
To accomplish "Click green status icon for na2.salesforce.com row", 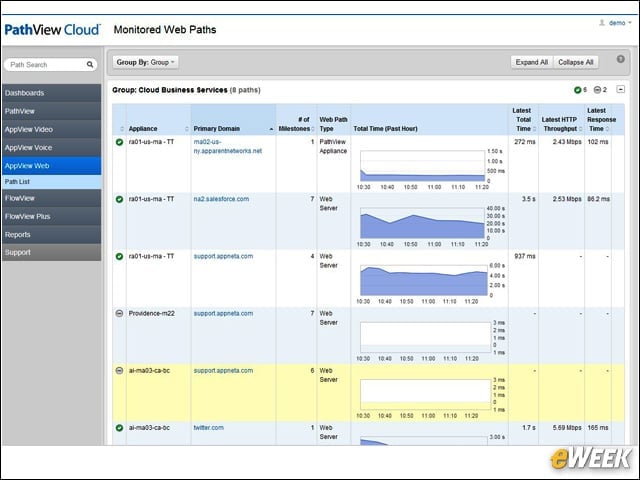I will [119, 199].
